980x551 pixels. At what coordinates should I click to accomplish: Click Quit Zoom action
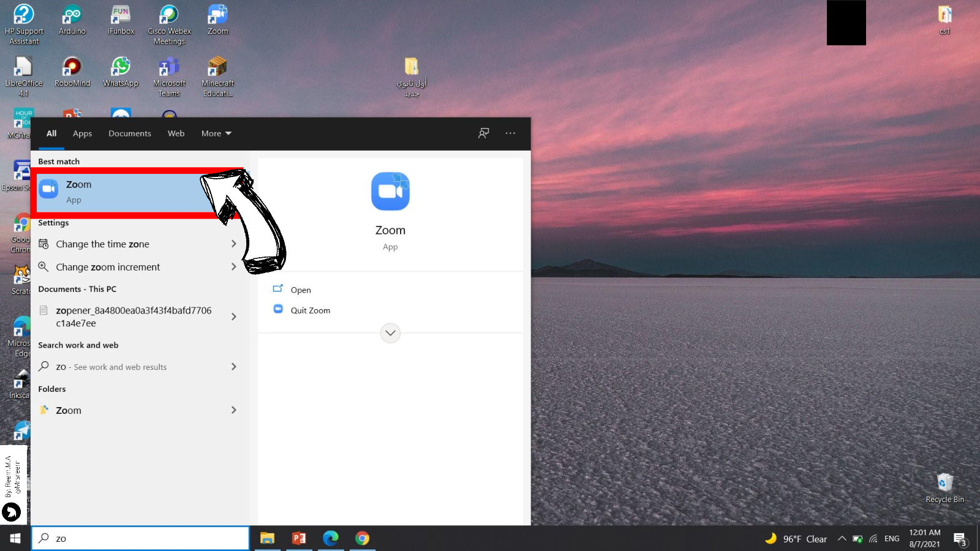coord(310,310)
